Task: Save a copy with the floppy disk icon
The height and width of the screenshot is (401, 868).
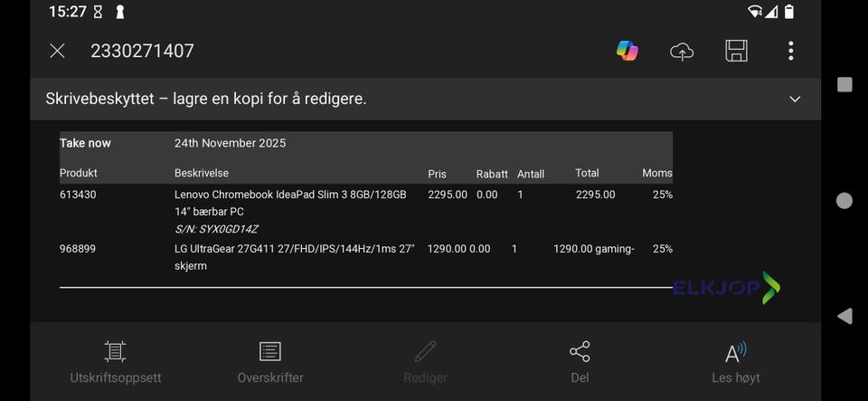Action: [x=736, y=51]
